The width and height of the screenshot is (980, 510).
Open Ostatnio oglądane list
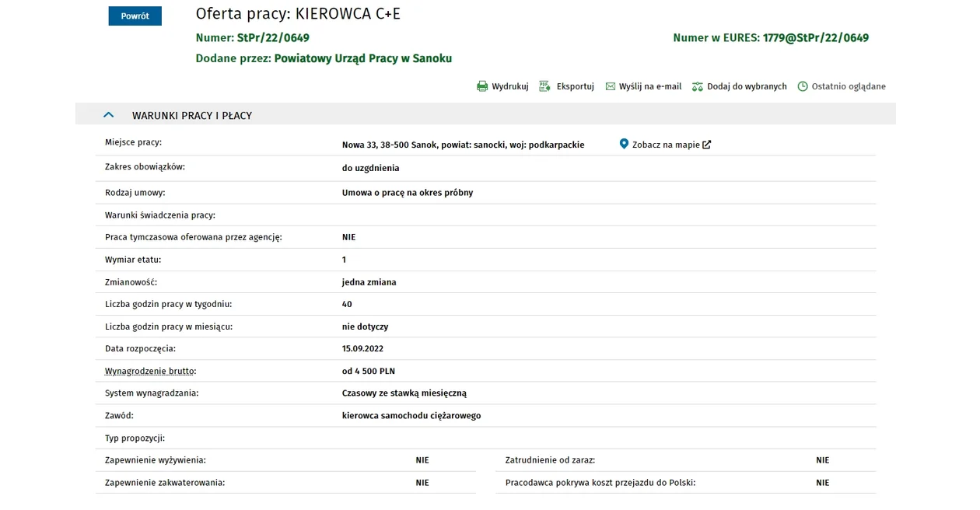tap(849, 86)
